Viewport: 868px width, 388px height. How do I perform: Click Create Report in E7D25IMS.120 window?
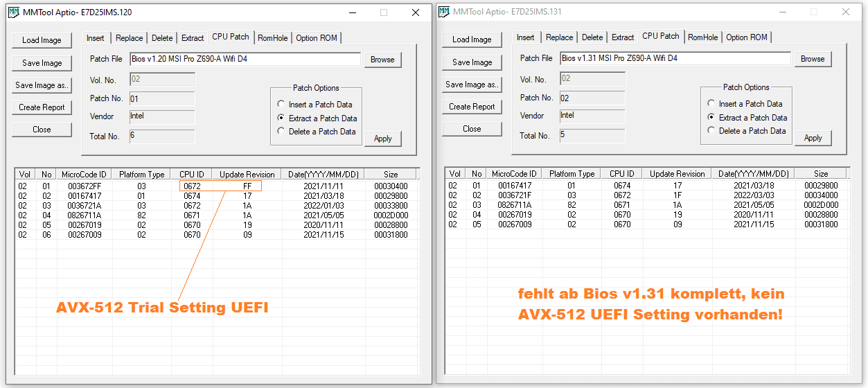coord(42,107)
